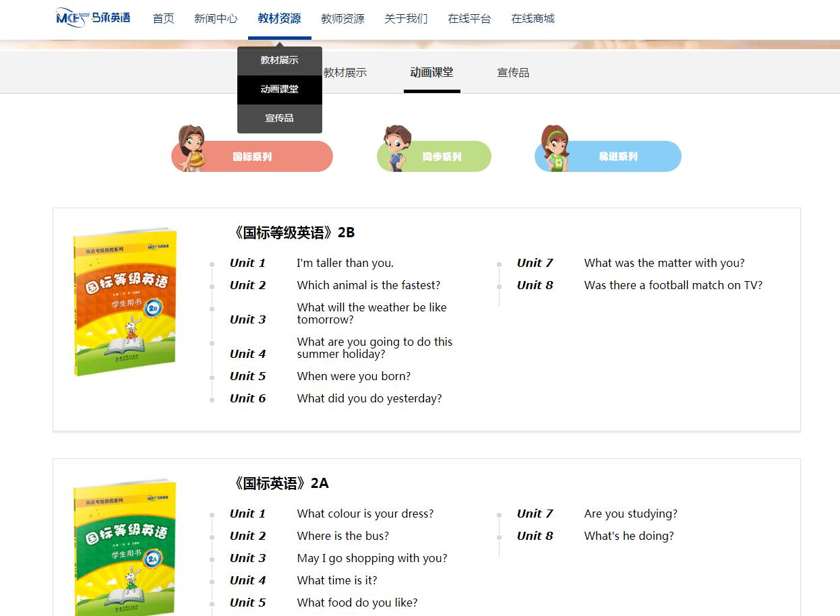The image size is (840, 616).
Task: Open the 国标等级英语 2B book cover
Action: pos(125,302)
